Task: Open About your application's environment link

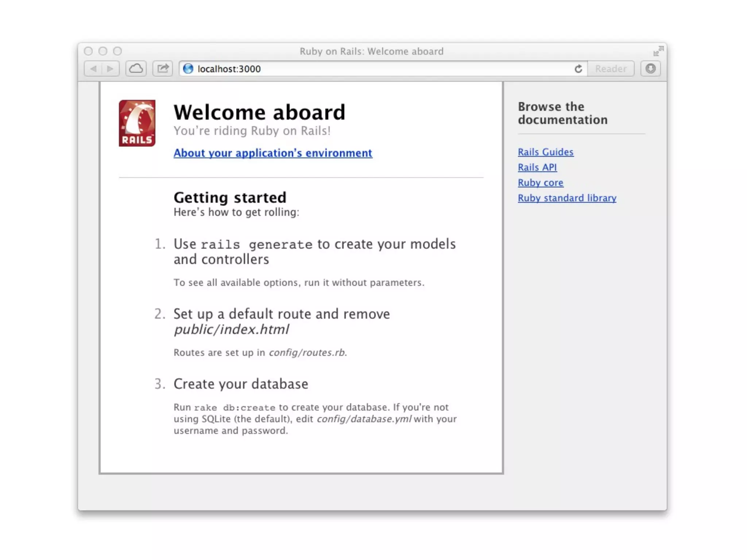Action: 273,153
